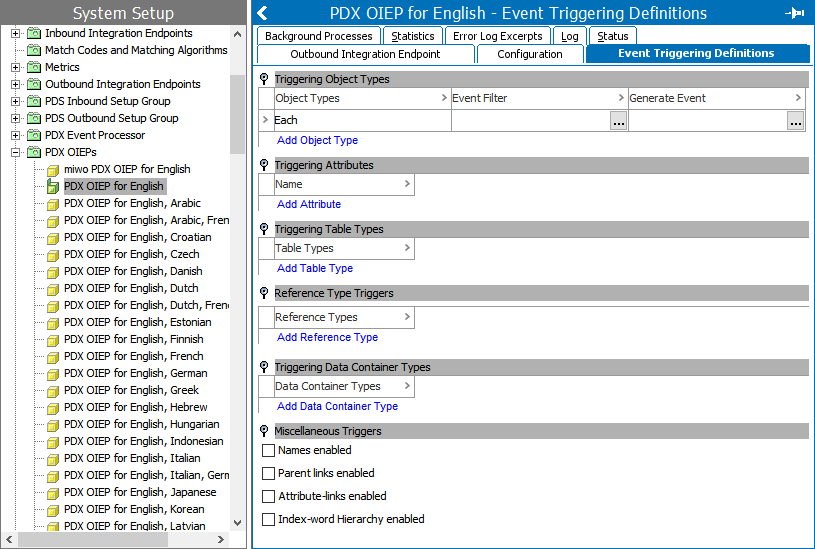Expand the PDS Outbound Setup Group node
Screen dimensions: 815x549
coord(16,119)
